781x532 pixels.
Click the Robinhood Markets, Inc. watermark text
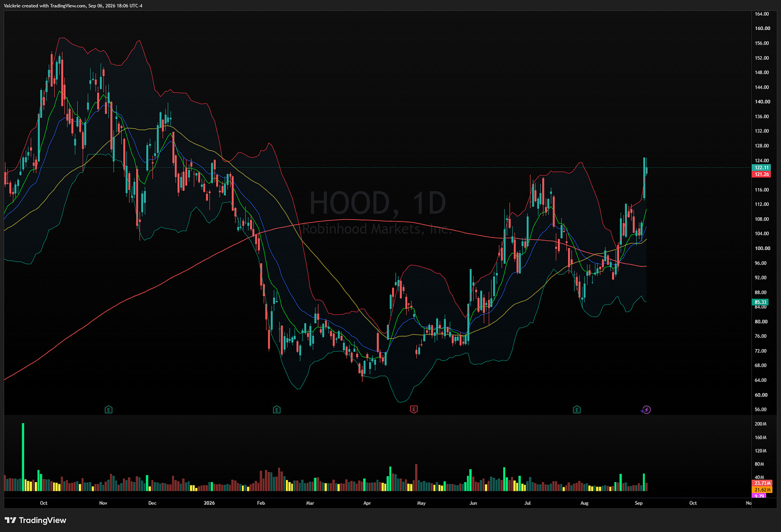pos(378,229)
